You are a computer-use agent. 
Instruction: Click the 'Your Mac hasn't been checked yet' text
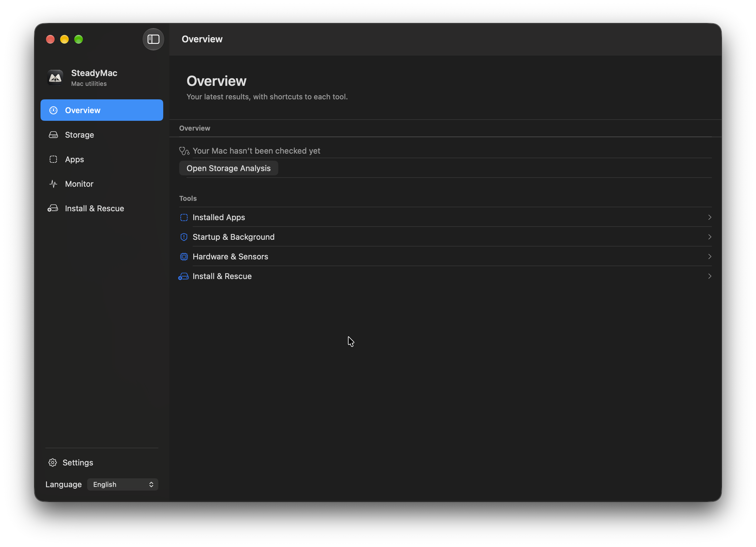click(x=256, y=151)
